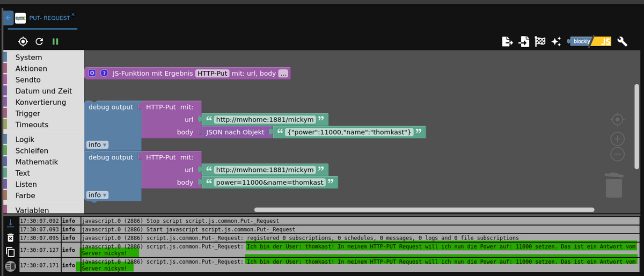Click the HTTP-Put function name field
644x276 pixels.
(x=212, y=73)
